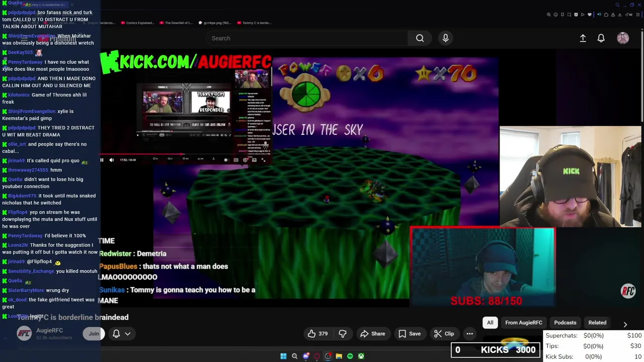This screenshot has height=362, width=644.
Task: Toggle subtitles CC in embedded player
Action: tap(236, 160)
